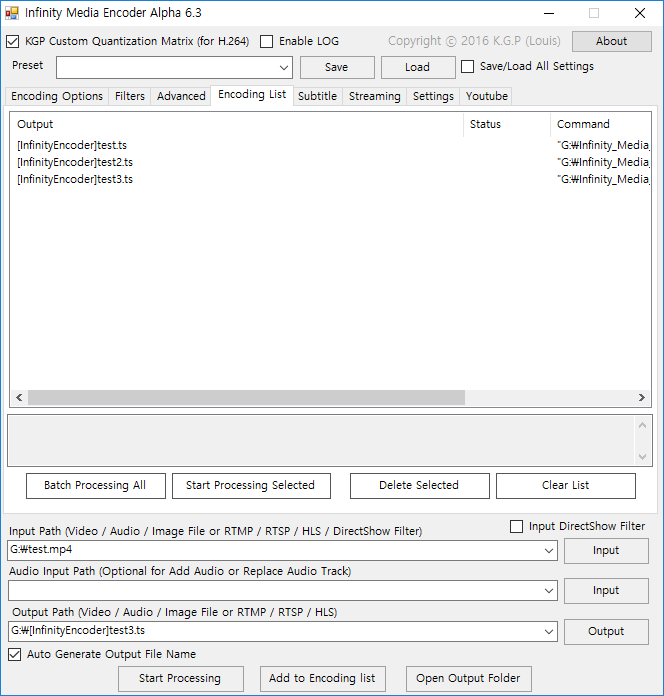This screenshot has width=664, height=696.
Task: Click the horizontal scrollbar thumb in list
Action: [246, 398]
